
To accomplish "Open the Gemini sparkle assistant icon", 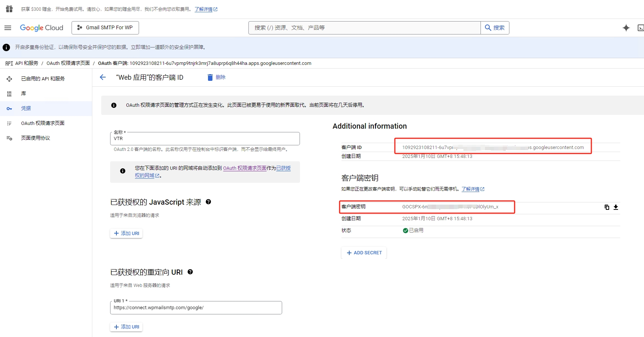I will coord(626,28).
